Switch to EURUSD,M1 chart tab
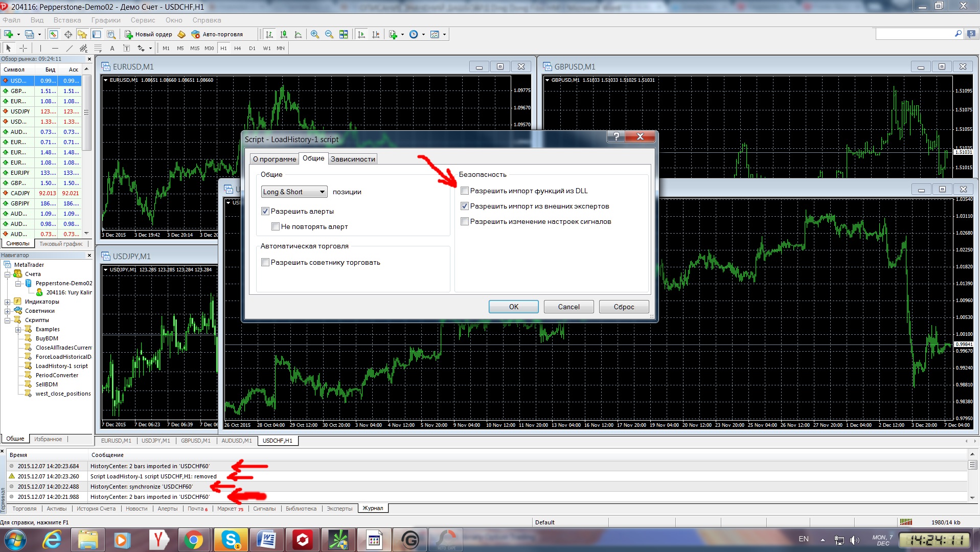 [116, 441]
